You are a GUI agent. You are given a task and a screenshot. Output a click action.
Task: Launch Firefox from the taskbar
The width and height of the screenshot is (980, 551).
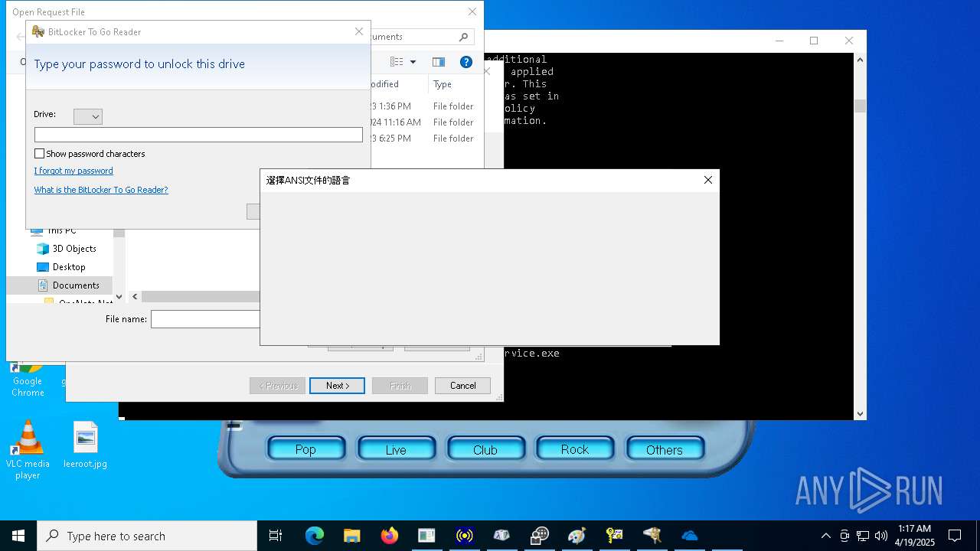pos(389,536)
